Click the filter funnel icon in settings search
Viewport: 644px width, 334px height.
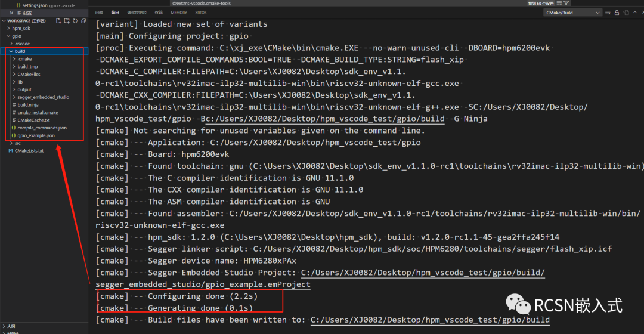[566, 4]
